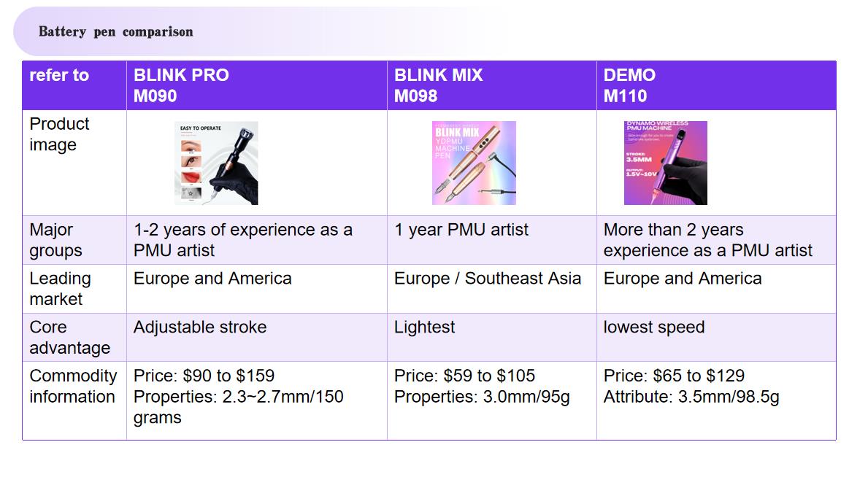The image size is (868, 477).
Task: Click the BLINK PRO M090 product image
Action: [216, 163]
